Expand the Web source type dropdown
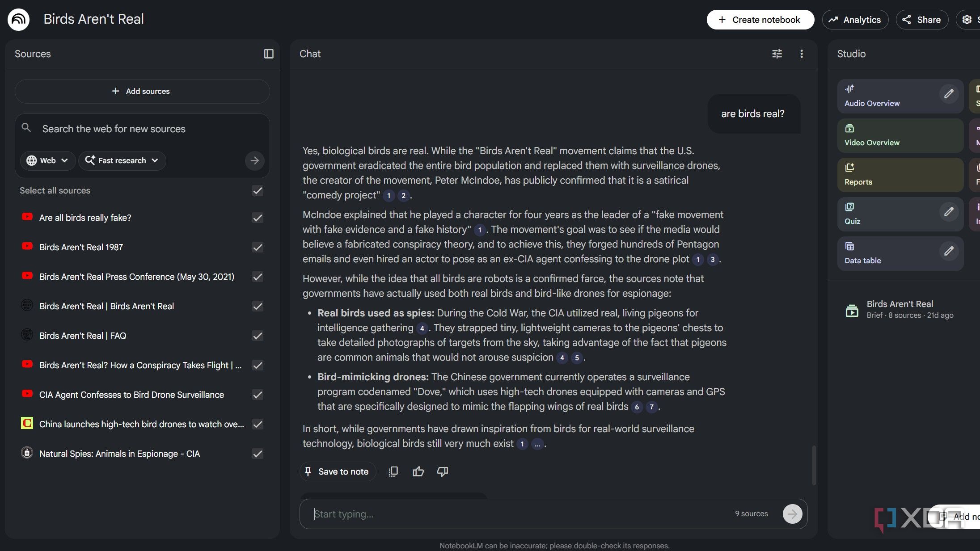 click(47, 160)
